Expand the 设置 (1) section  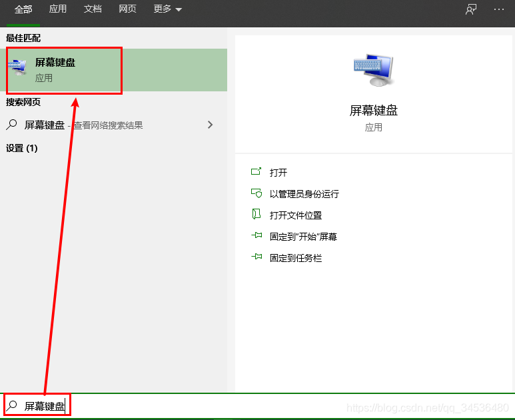coord(22,148)
